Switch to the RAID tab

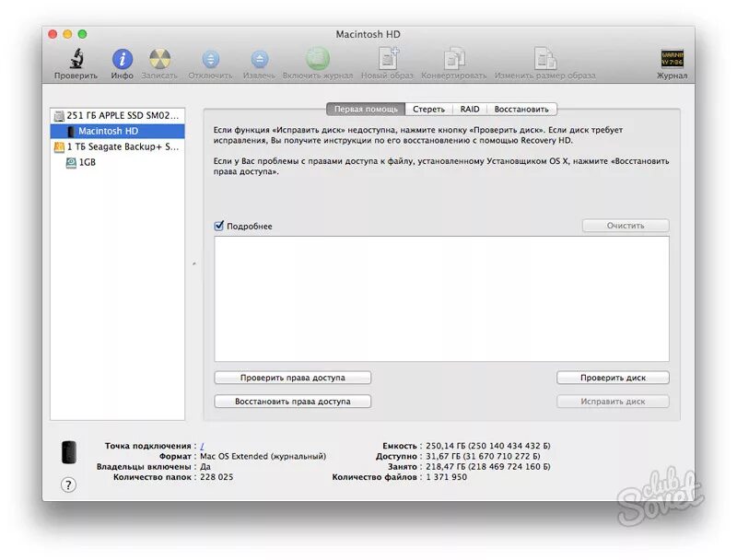pyautogui.click(x=470, y=109)
